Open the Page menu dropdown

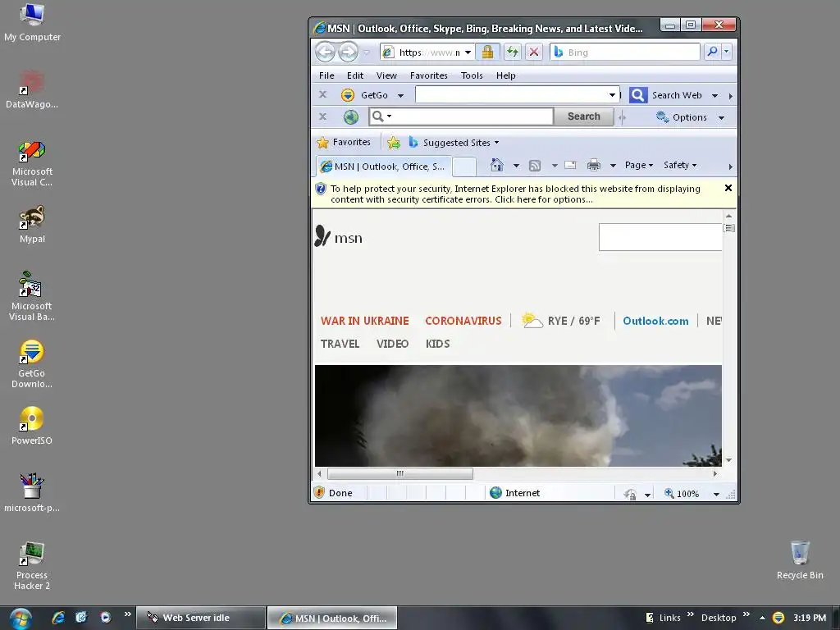639,165
